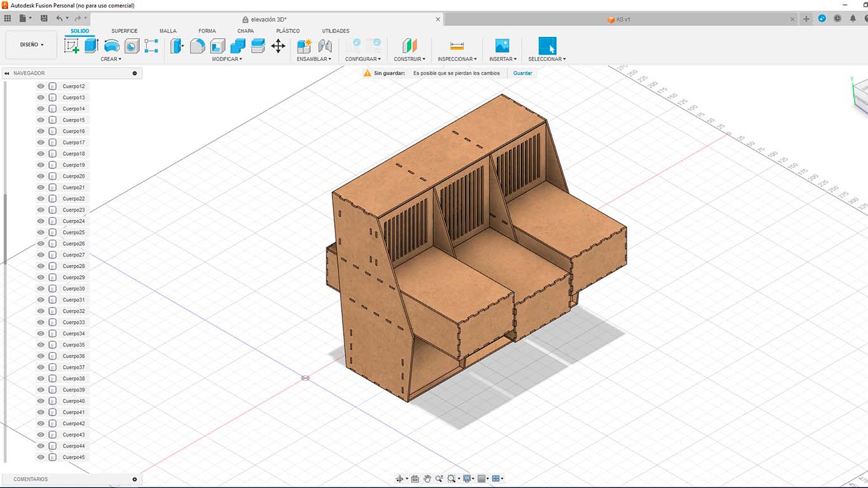The height and width of the screenshot is (488, 868).
Task: Click the New Component icon
Action: (304, 46)
